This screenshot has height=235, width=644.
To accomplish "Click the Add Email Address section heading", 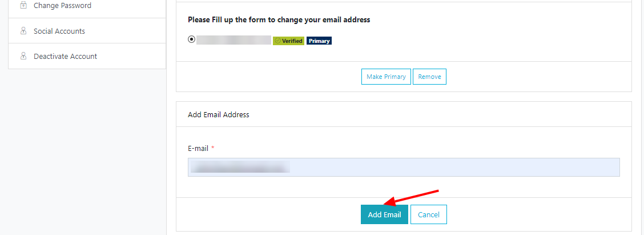I will (x=219, y=114).
